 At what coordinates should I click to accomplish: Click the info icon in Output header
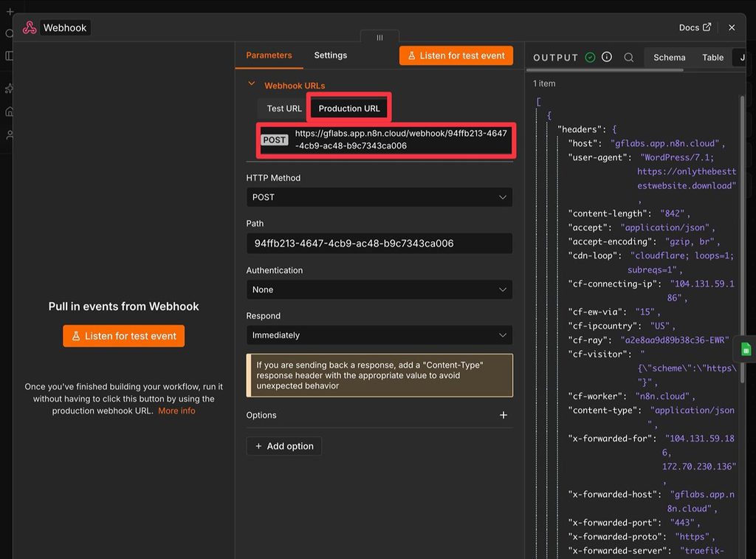[x=607, y=57]
